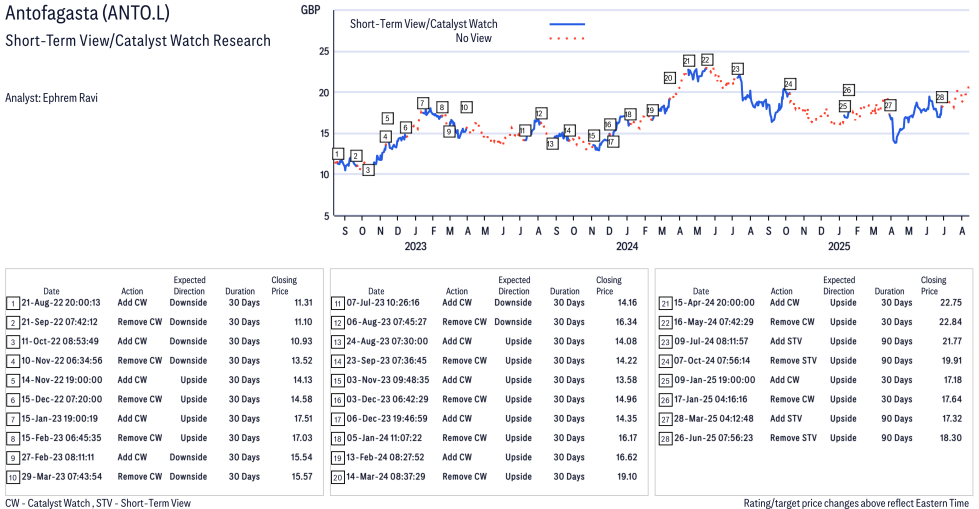Click chart marker number 10
Viewport: 979px width, 509px height.
pos(466,107)
